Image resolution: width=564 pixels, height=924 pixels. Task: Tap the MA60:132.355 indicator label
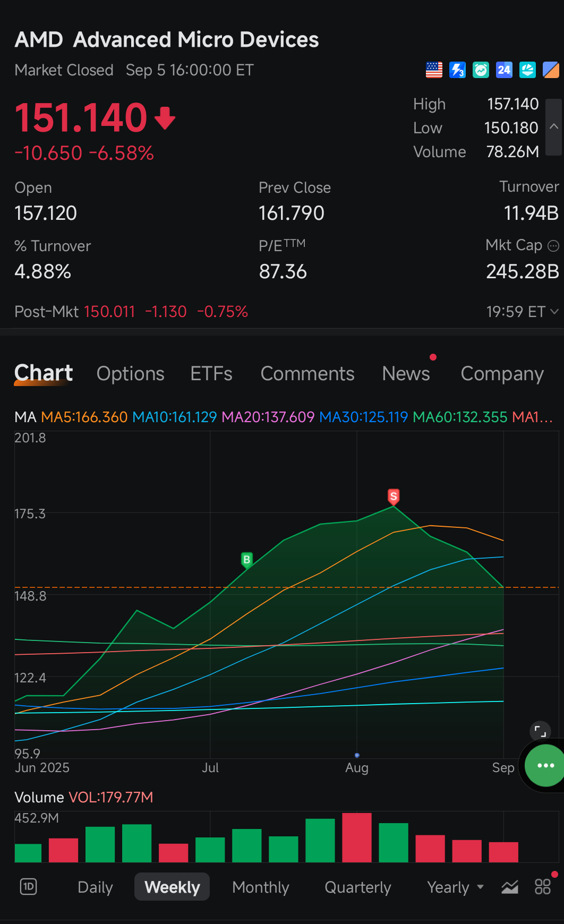(460, 417)
